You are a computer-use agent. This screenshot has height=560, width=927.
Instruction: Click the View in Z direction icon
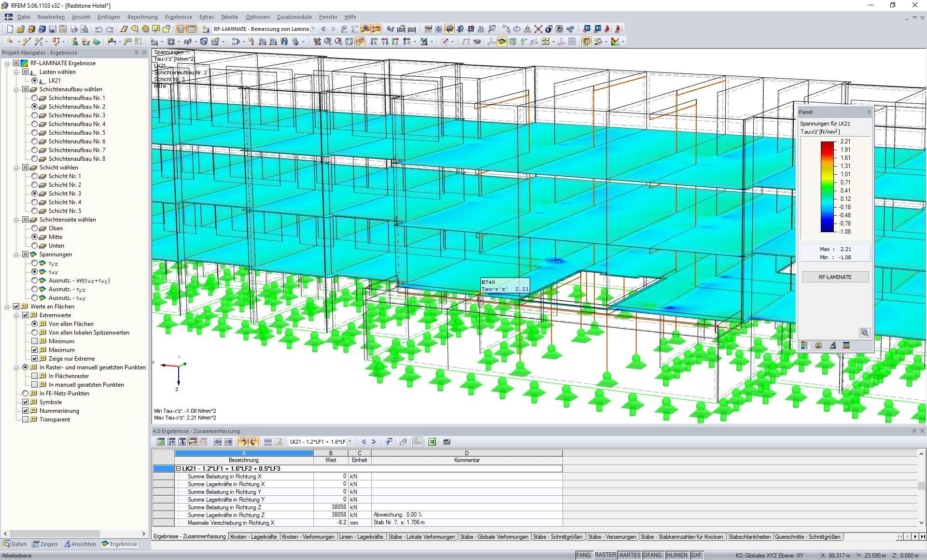coord(395,42)
